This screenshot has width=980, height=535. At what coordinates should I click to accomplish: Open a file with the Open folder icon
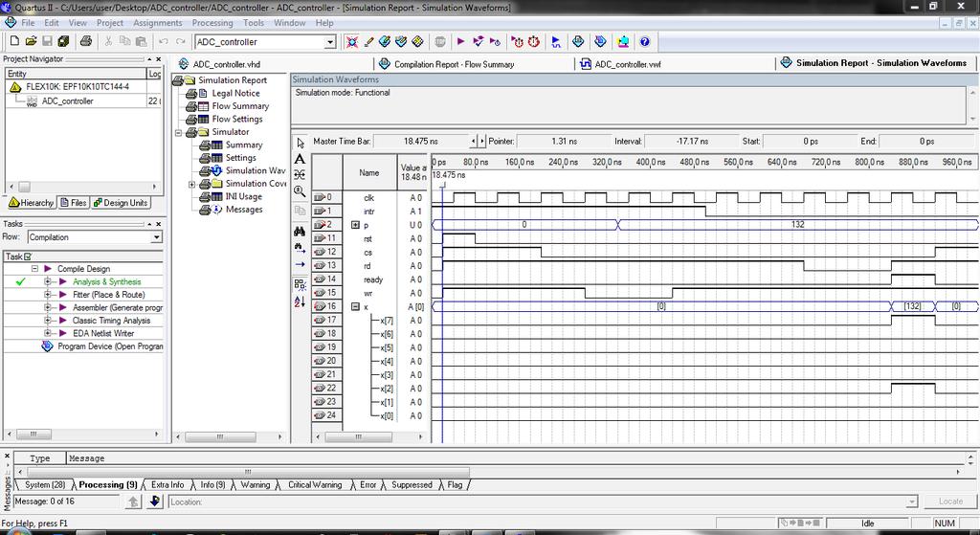(31, 41)
